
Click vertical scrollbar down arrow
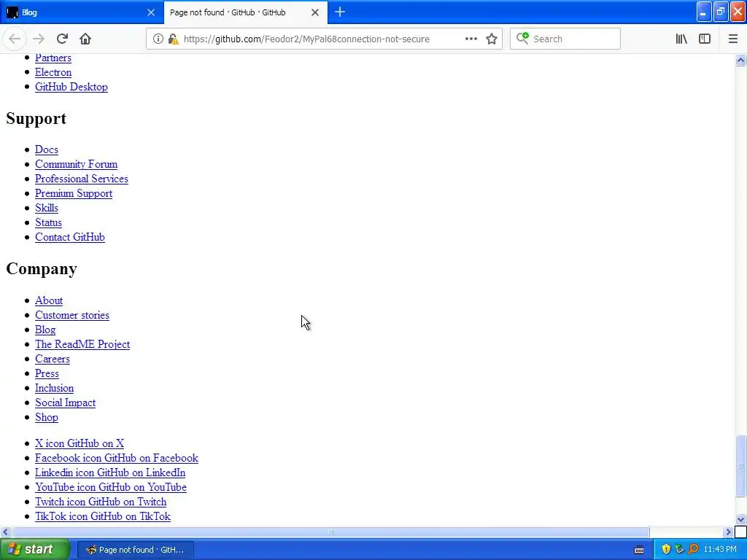tap(740, 519)
